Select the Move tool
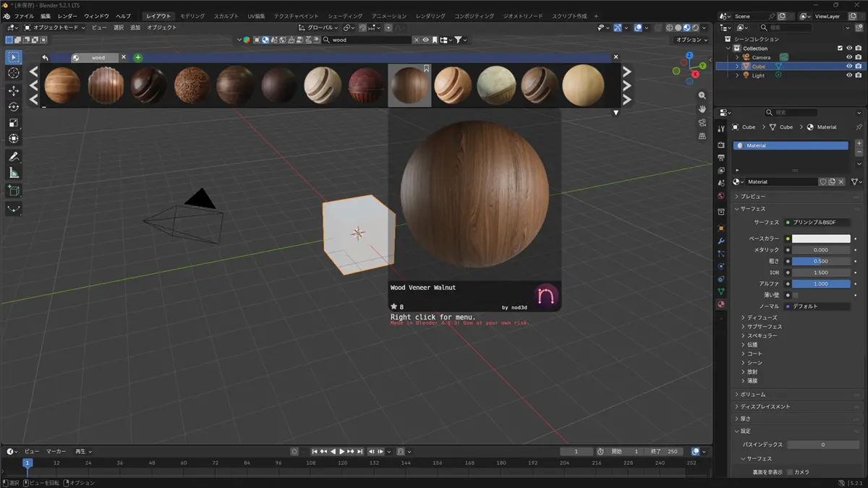 click(14, 90)
